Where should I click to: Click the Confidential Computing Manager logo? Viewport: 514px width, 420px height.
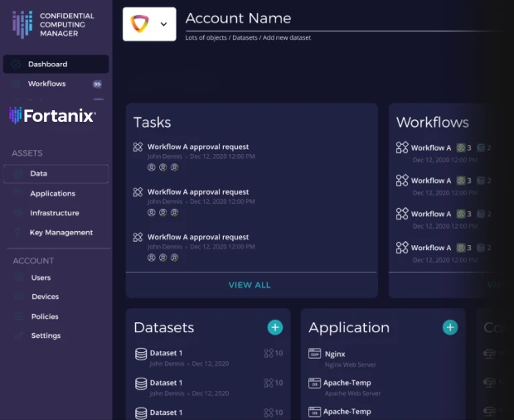(53, 25)
